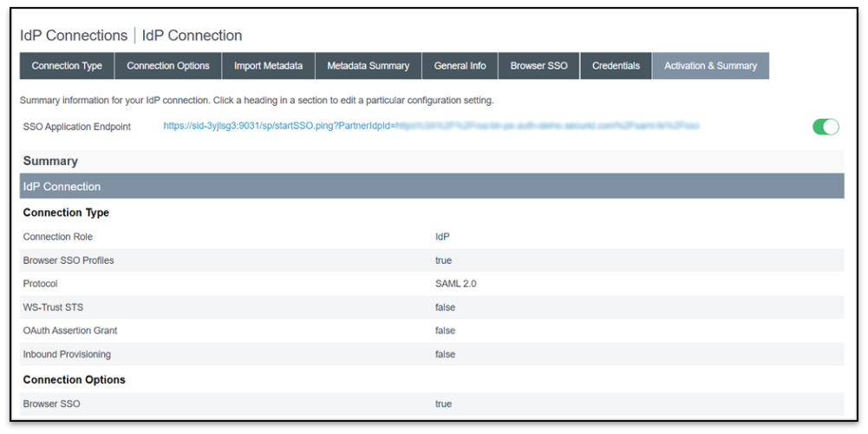Select the Connection Role row label
The image size is (868, 434).
tap(58, 237)
